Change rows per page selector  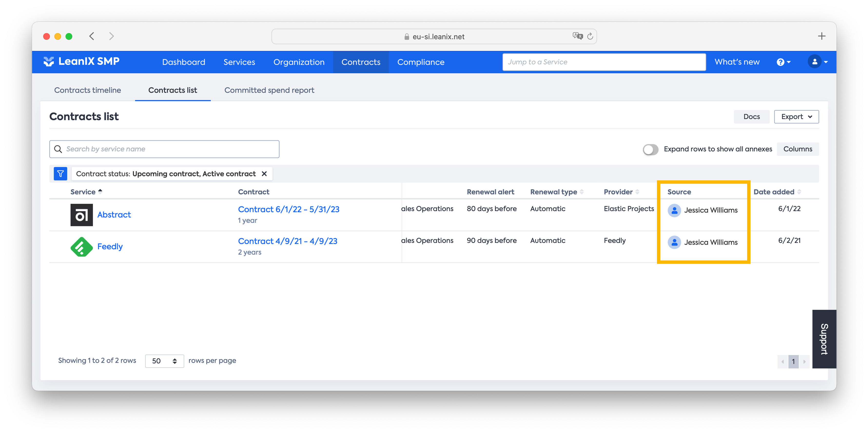click(x=165, y=361)
